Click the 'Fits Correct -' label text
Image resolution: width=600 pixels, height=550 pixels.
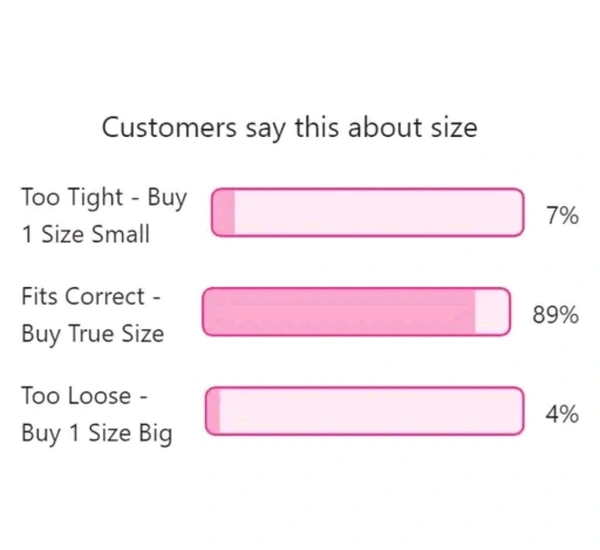point(91,297)
